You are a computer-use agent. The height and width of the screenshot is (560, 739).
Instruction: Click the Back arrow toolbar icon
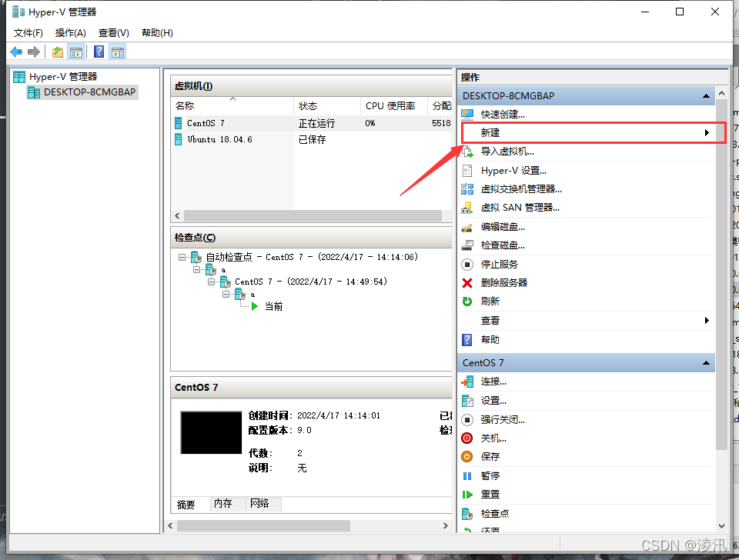pyautogui.click(x=16, y=52)
